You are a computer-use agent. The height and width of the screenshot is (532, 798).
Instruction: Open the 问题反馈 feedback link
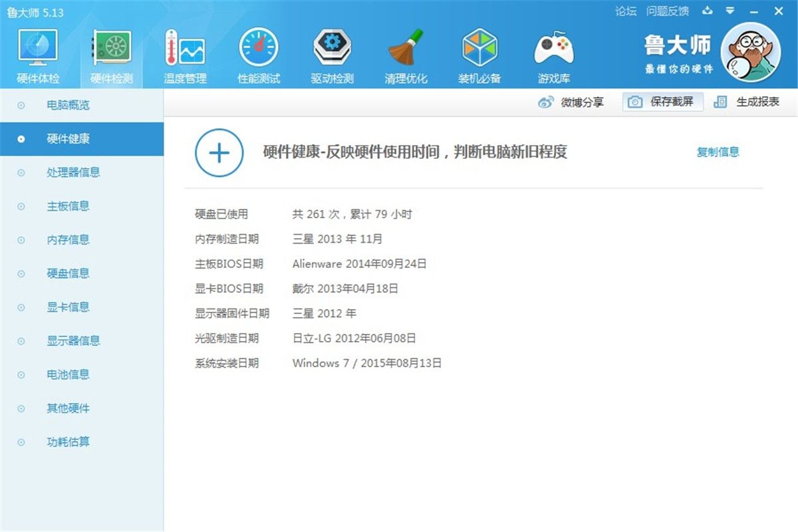668,11
